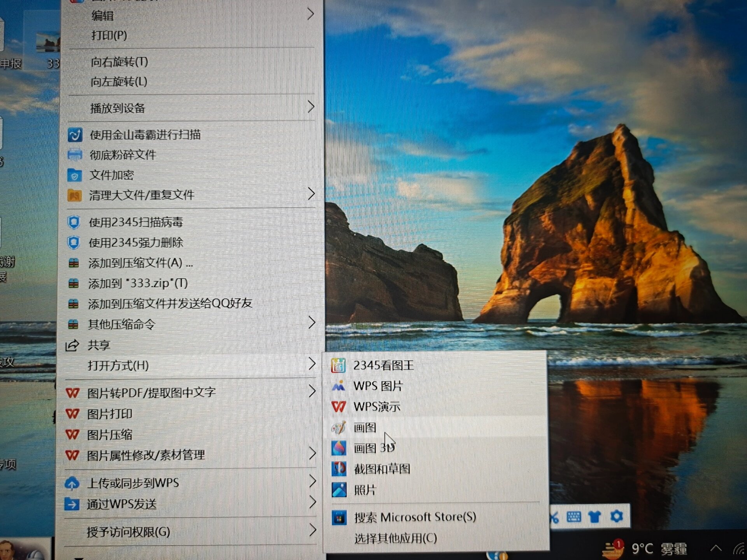Click the weather notification icon in taskbar
This screenshot has height=560, width=747.
pos(613,549)
